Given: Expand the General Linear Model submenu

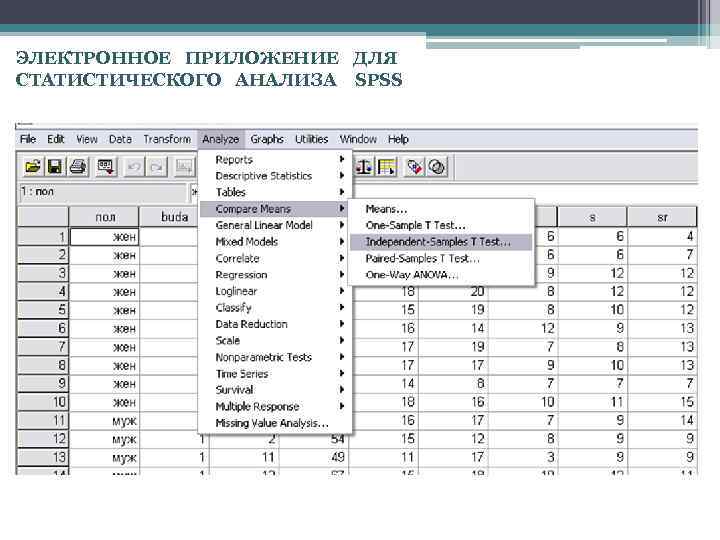Looking at the screenshot, I should tap(275, 225).
